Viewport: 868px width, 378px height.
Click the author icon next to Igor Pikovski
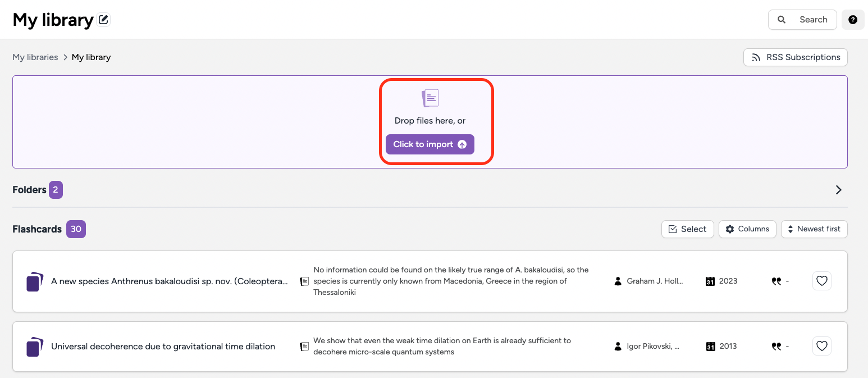618,346
